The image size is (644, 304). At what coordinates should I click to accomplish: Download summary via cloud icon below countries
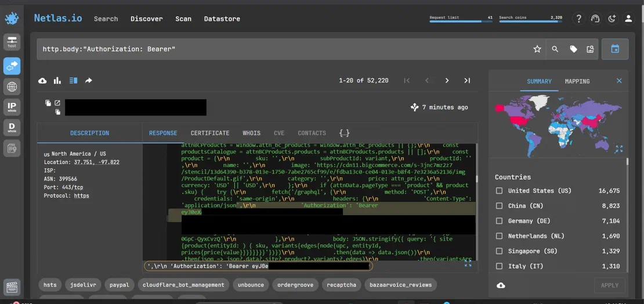pos(501,285)
